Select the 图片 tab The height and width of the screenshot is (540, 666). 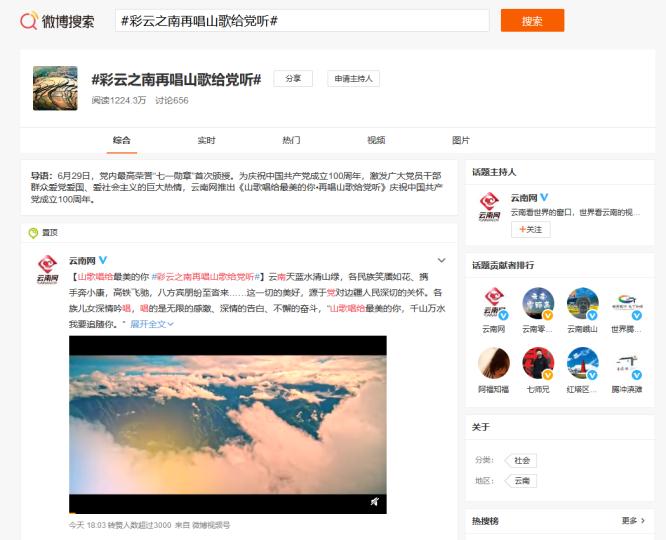click(x=461, y=140)
